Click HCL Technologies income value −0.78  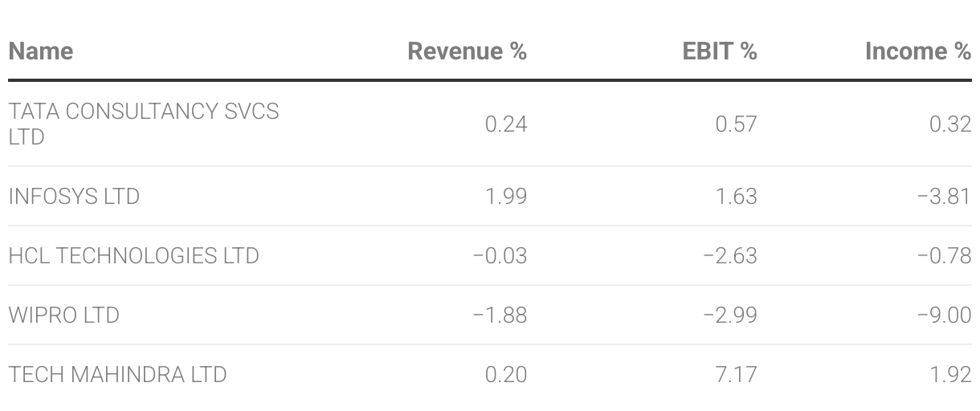tap(944, 255)
